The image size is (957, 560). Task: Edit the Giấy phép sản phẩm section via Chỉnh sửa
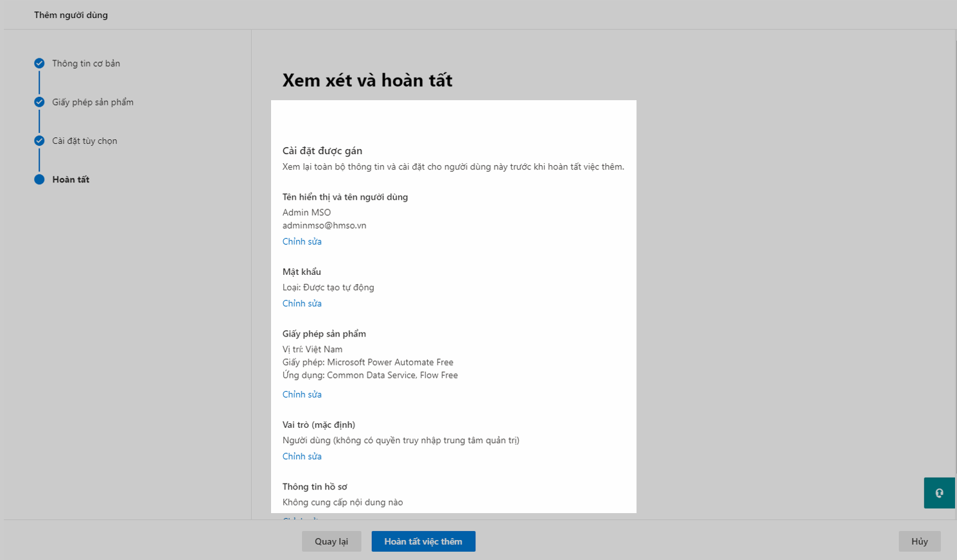click(302, 394)
